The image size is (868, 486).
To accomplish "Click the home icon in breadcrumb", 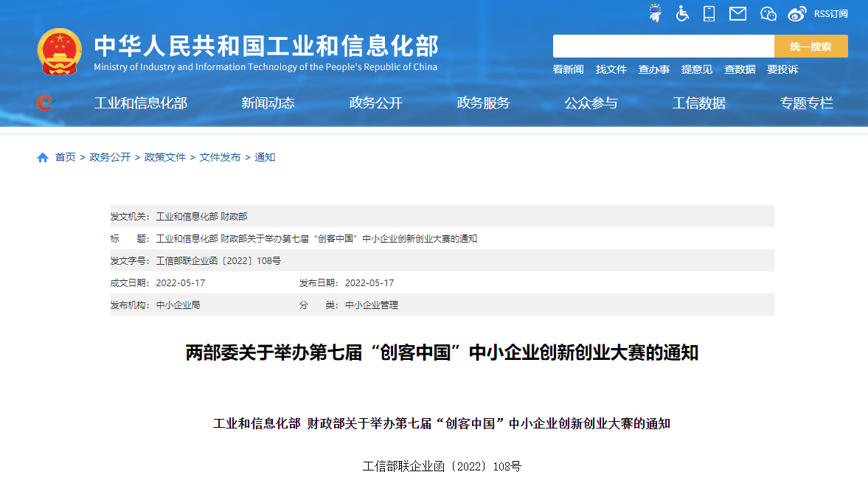I will (43, 157).
